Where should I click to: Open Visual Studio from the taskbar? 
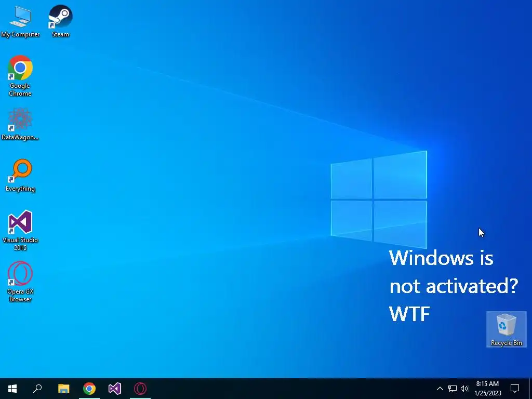click(115, 389)
